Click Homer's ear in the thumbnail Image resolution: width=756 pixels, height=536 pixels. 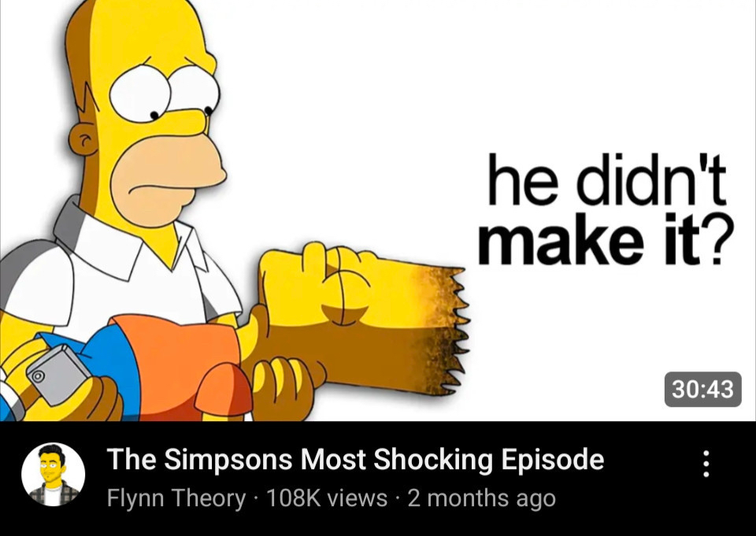point(83,139)
